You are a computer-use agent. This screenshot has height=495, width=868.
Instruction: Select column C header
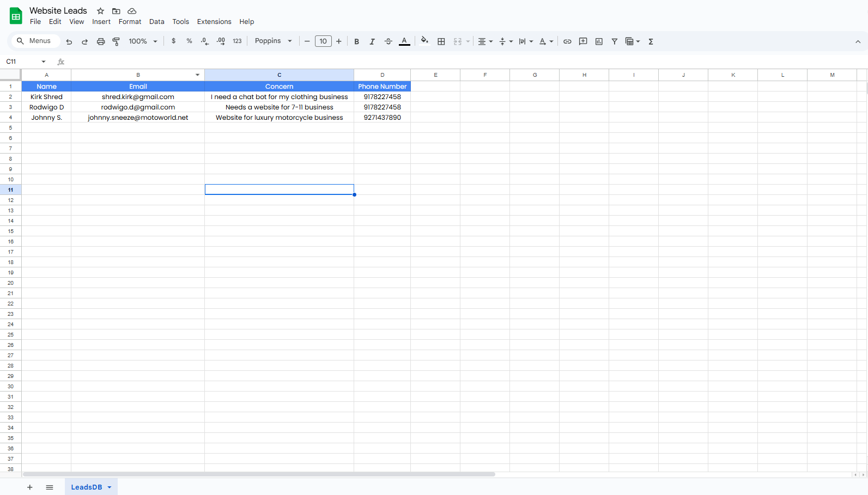(280, 75)
